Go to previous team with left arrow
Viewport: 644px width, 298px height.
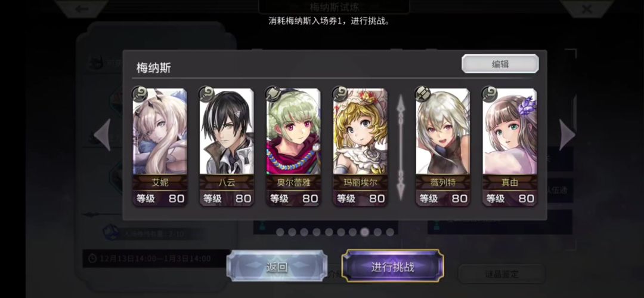coord(103,134)
